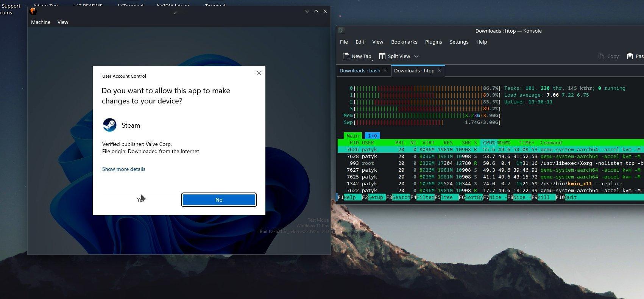Close the Downloads : bash tab

point(385,70)
